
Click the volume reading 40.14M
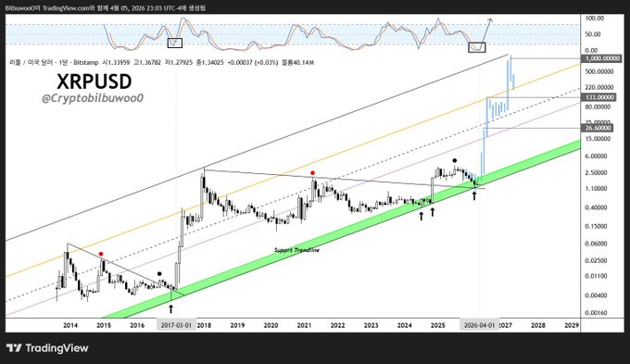coord(303,63)
